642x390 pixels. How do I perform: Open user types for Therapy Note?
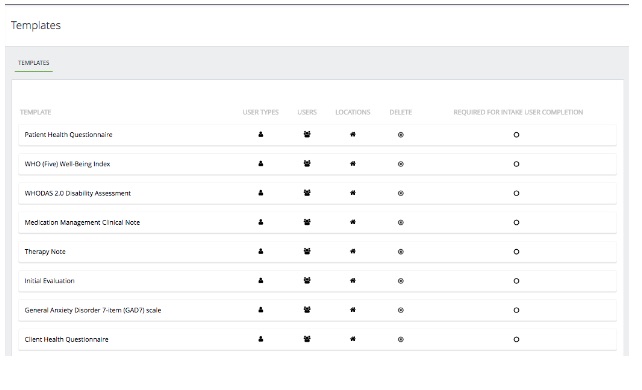260,252
